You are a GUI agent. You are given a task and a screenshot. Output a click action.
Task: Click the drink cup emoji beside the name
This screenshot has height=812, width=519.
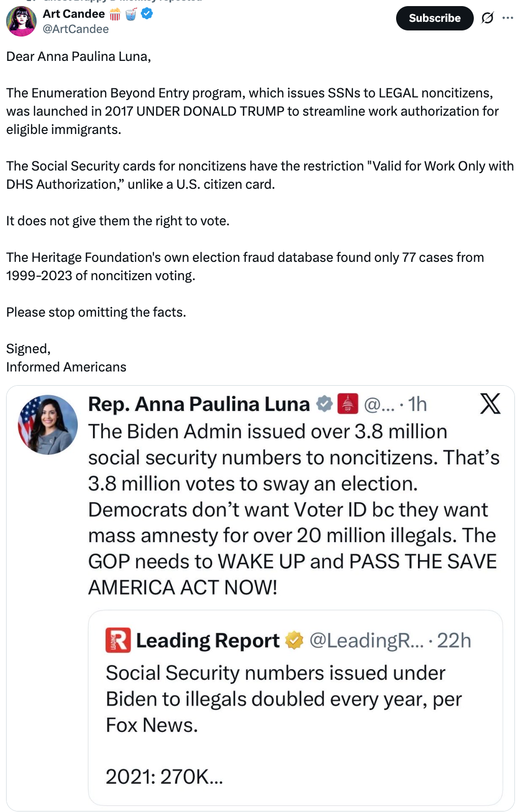[131, 15]
